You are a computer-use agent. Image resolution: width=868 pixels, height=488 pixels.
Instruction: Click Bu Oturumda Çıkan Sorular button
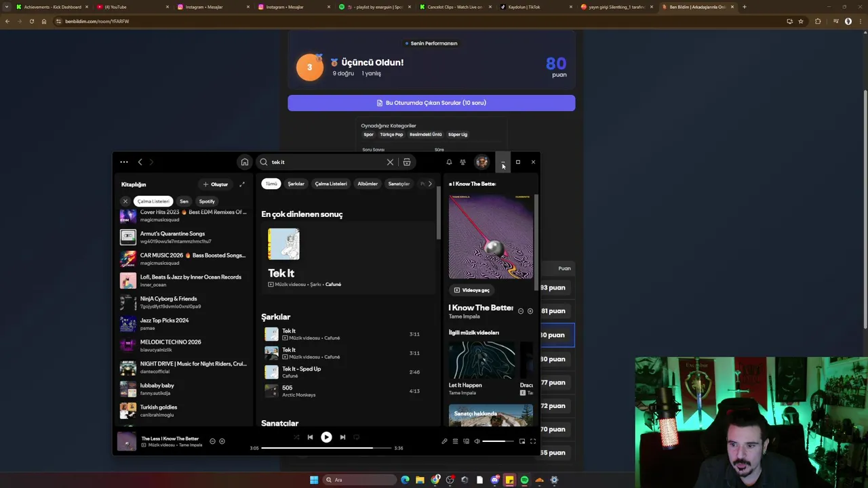pos(431,103)
